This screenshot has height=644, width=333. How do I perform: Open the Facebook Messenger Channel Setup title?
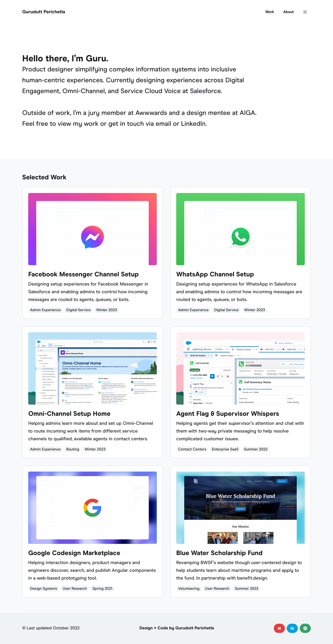(83, 274)
